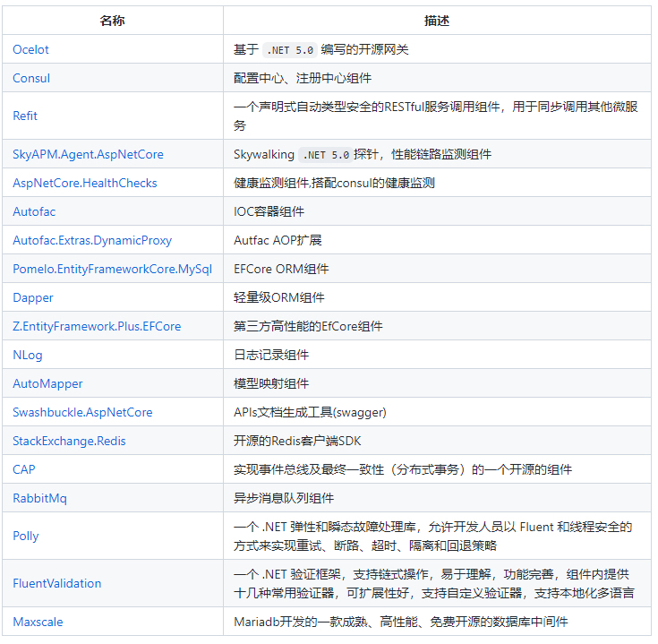Click the Maxscale description about 数据库中间件
658x644 pixels.
[x=401, y=623]
